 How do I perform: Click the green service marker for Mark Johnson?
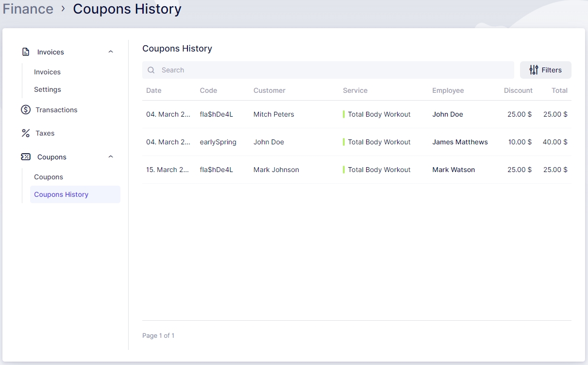click(344, 170)
